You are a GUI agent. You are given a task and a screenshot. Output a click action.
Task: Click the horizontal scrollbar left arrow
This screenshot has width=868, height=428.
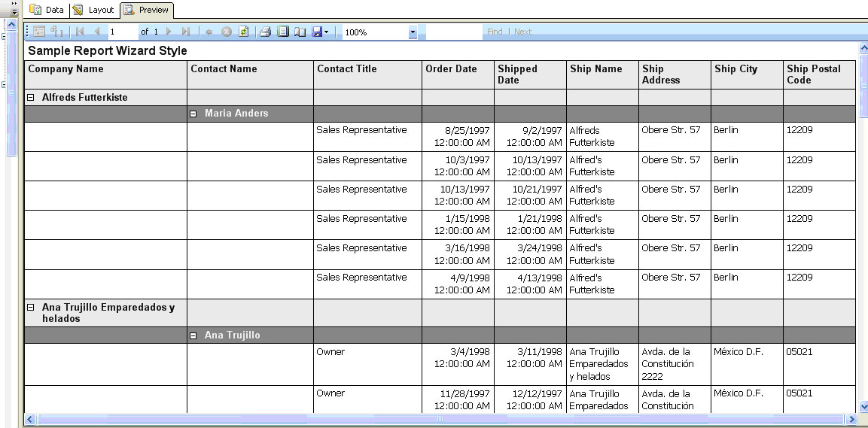tap(30, 419)
